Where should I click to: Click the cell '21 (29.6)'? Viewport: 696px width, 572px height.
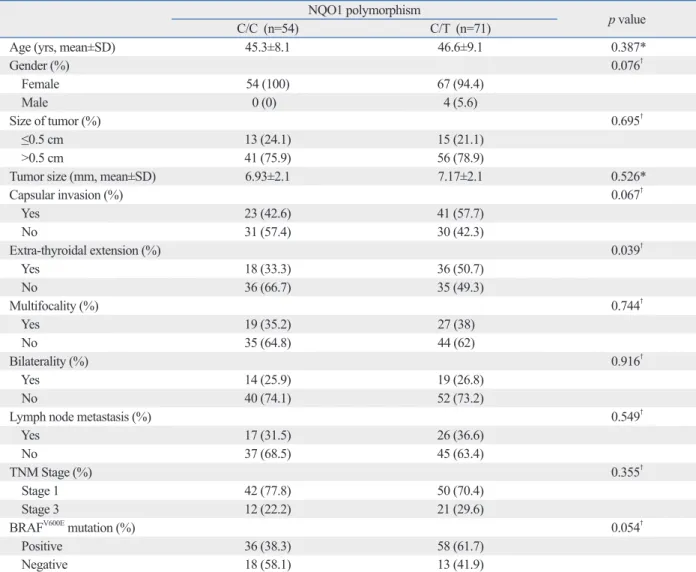[460, 509]
